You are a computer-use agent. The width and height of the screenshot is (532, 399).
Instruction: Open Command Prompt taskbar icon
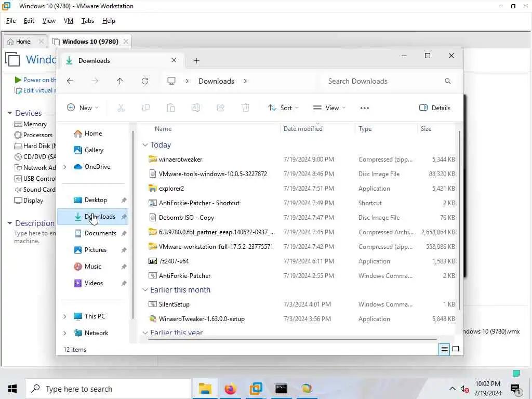point(281,389)
